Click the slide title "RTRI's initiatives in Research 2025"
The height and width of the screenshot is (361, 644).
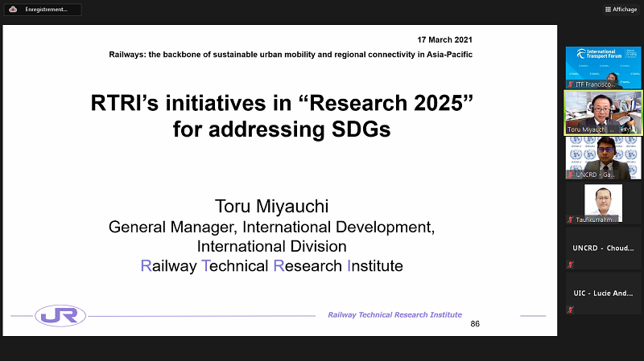pyautogui.click(x=282, y=103)
